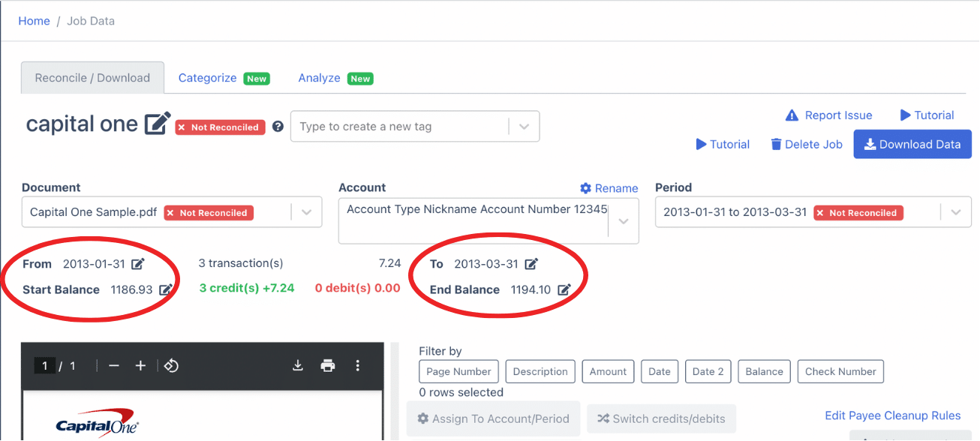The image size is (980, 441).
Task: Open Edit Payee Cleanup Rules link
Action: pos(893,415)
